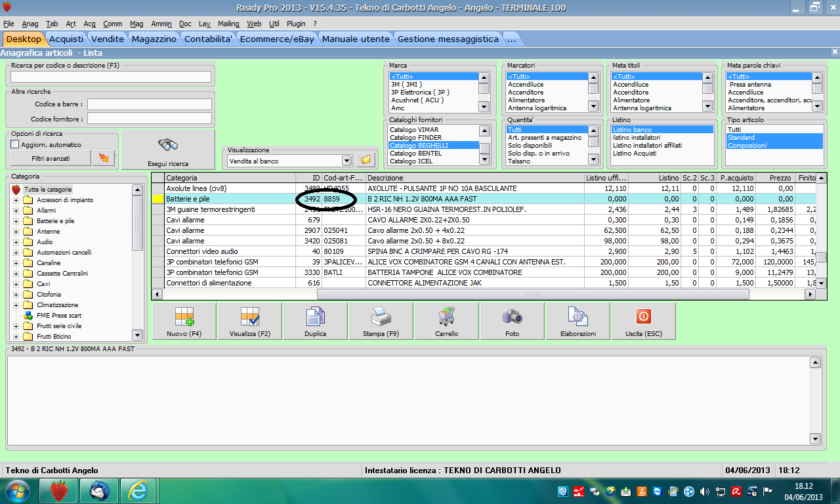Toggle Aggiorn. automatico checkbox

pos(15,144)
